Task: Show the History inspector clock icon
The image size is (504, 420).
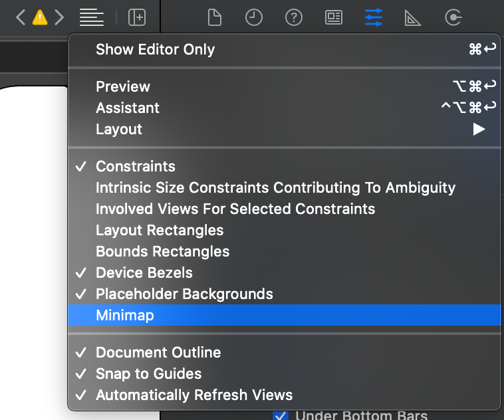Action: 254,17
